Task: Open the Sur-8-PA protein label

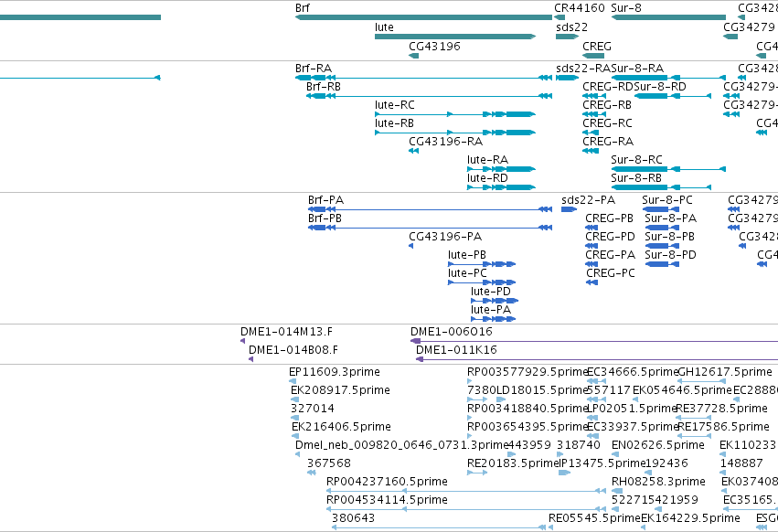Action: 670,218
